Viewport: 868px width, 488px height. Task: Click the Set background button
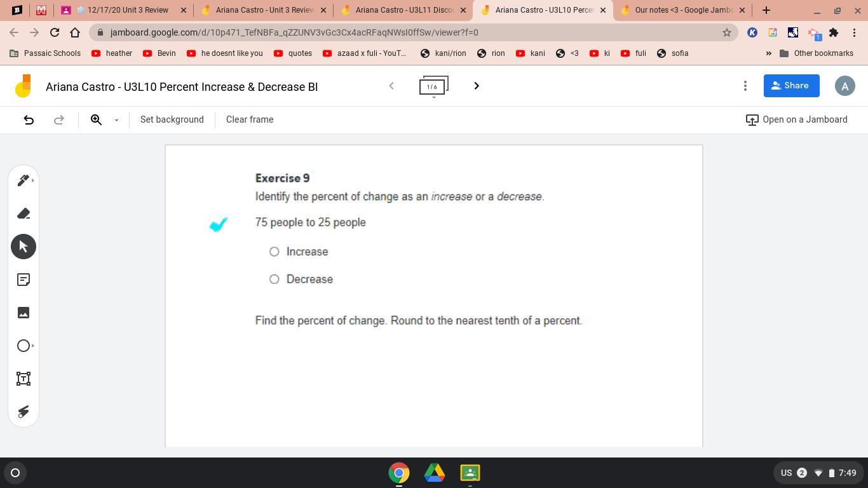[172, 119]
